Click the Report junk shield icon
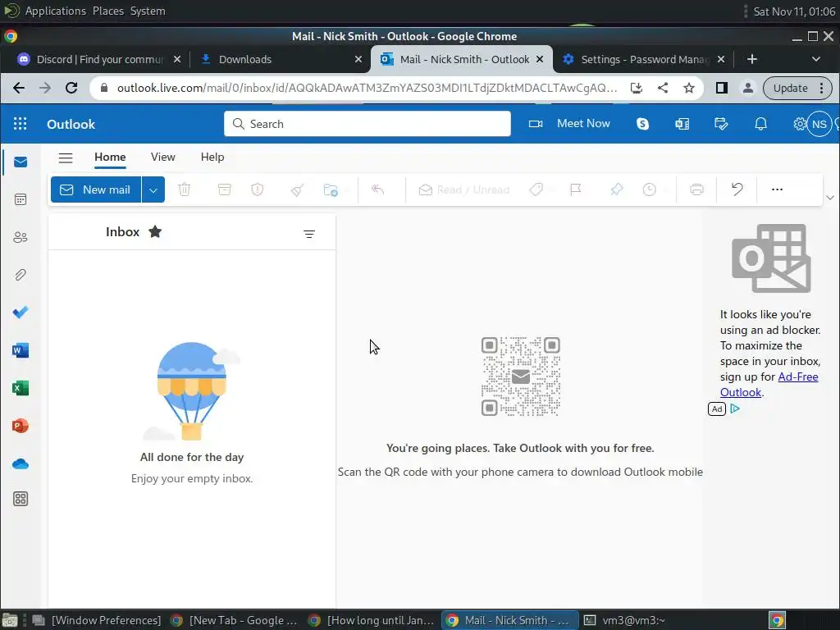840x630 pixels. [258, 189]
